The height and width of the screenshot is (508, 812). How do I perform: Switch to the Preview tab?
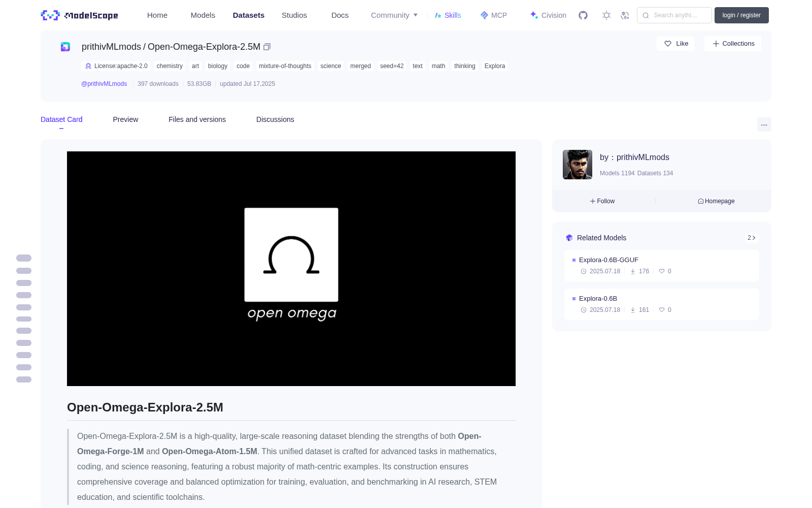(125, 119)
